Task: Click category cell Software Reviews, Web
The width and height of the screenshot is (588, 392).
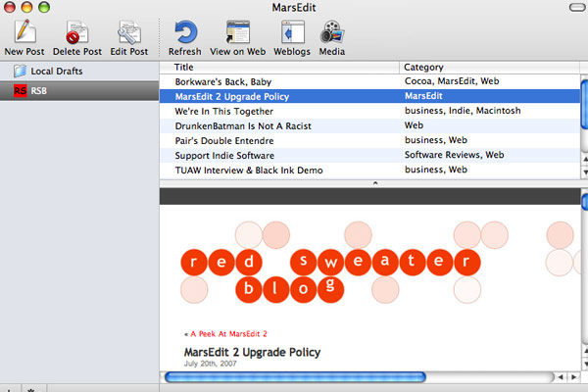Action: pos(454,155)
